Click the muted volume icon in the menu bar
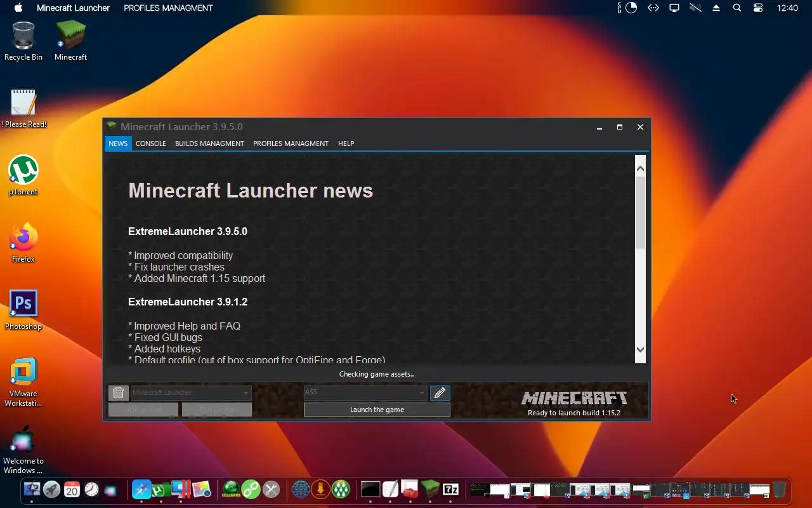 (695, 8)
